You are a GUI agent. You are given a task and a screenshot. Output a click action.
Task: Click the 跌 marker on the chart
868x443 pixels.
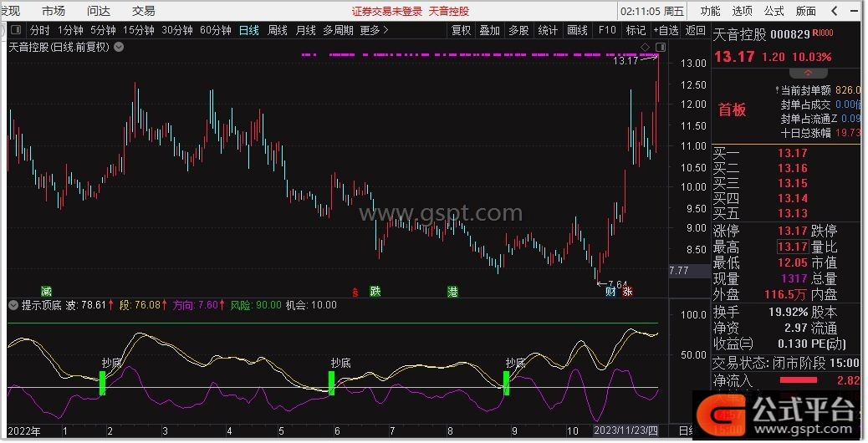coord(375,291)
